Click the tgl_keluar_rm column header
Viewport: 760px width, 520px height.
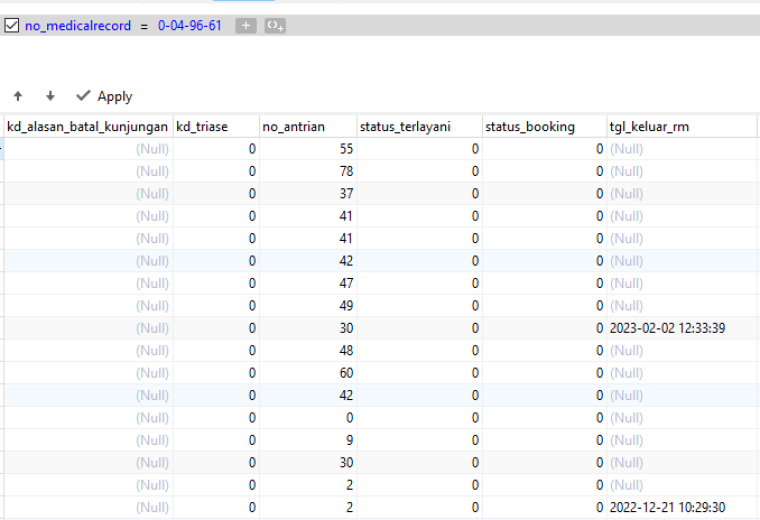[x=682, y=126]
